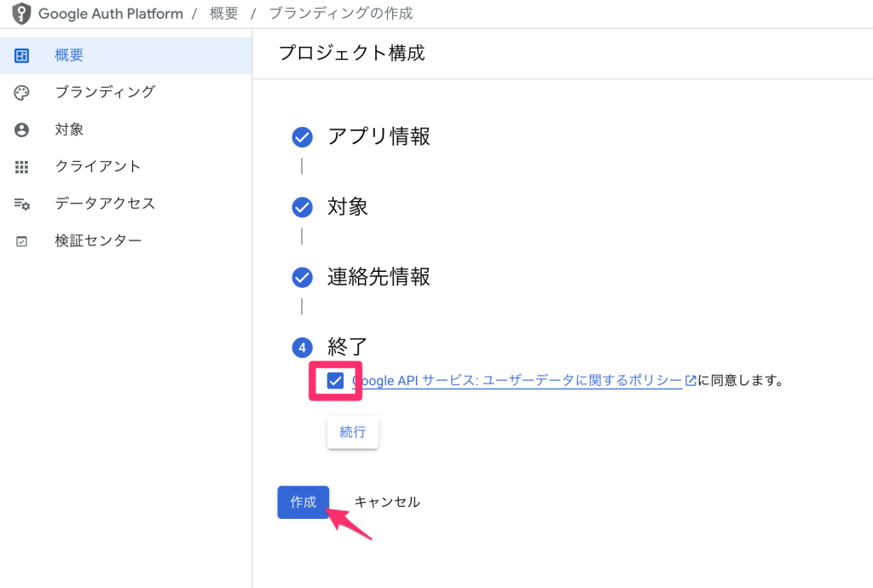Click the ブランディング palette icon

click(x=21, y=92)
